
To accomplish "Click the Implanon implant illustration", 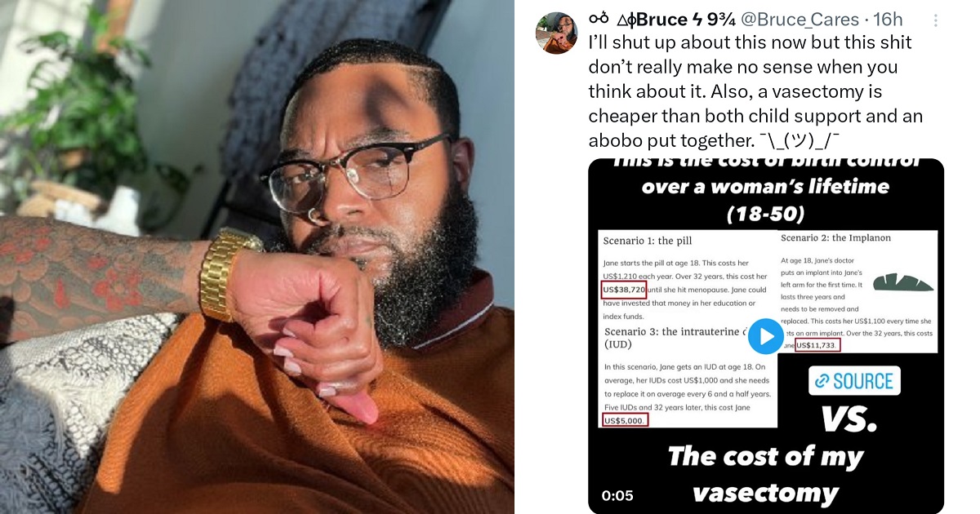I will click(903, 282).
